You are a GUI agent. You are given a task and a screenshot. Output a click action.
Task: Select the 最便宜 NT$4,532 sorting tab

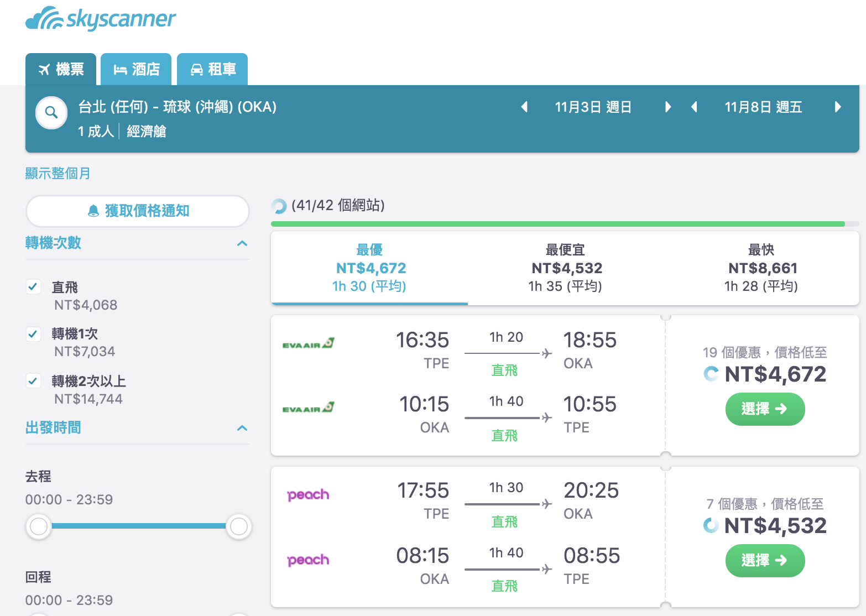[x=565, y=268]
